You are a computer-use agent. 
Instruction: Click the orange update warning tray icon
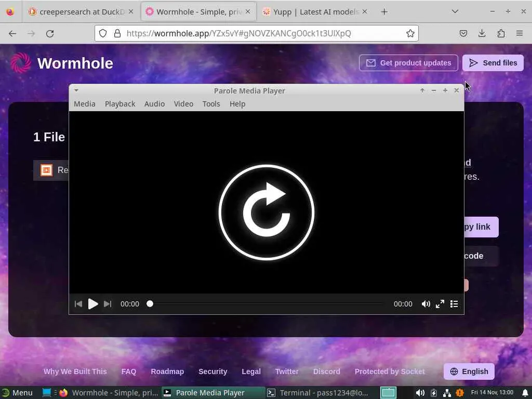click(x=460, y=393)
